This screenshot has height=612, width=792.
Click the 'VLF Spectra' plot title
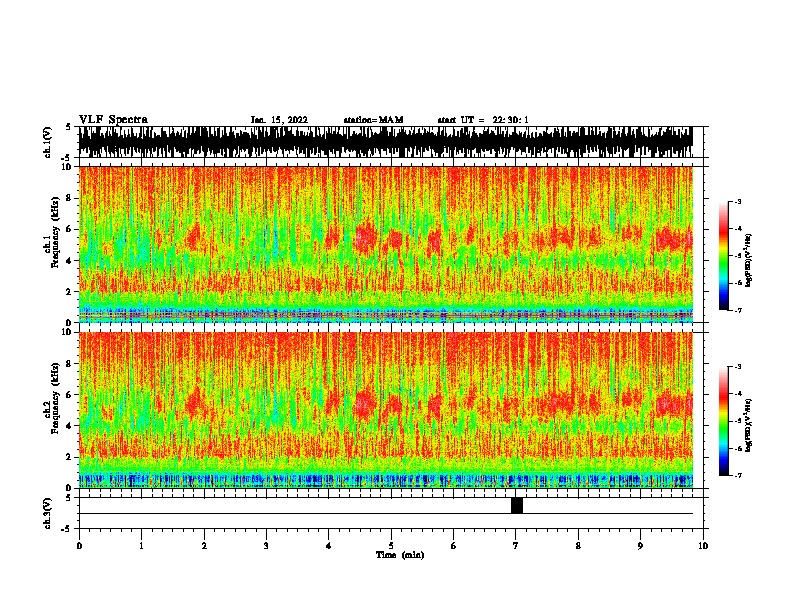113,120
